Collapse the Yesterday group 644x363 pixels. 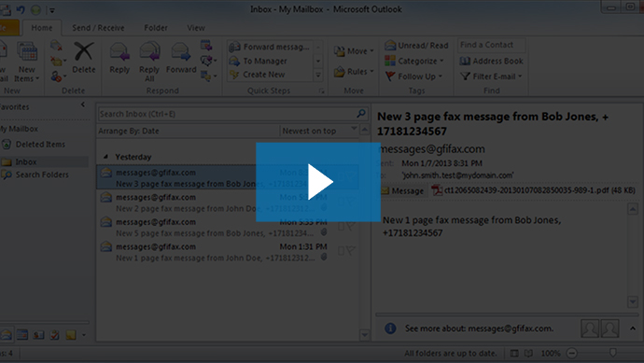pyautogui.click(x=105, y=157)
